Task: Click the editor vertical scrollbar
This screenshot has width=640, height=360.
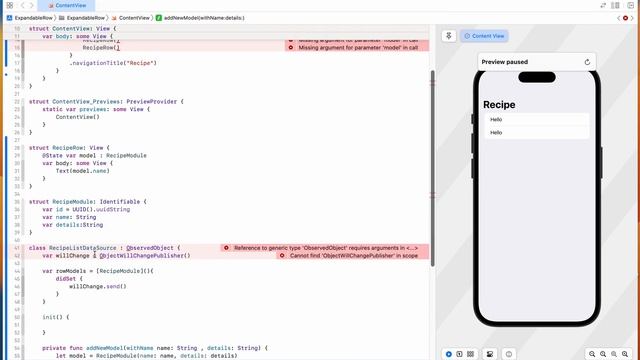Action: click(433, 168)
